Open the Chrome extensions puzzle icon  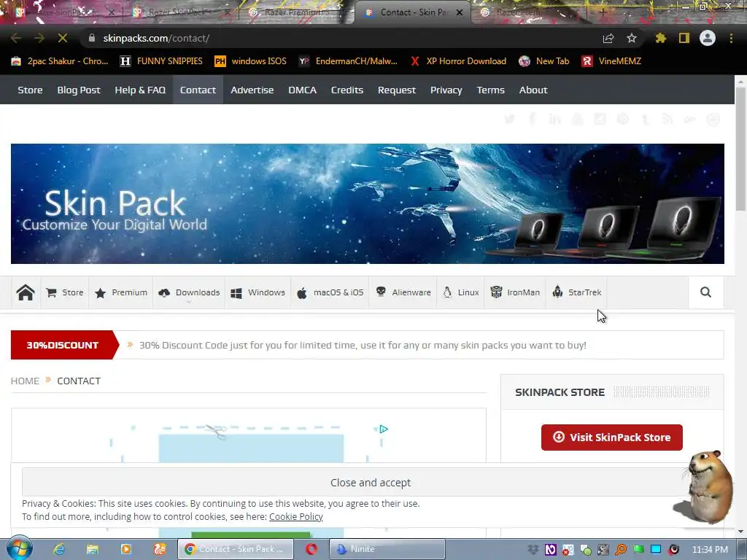click(660, 38)
